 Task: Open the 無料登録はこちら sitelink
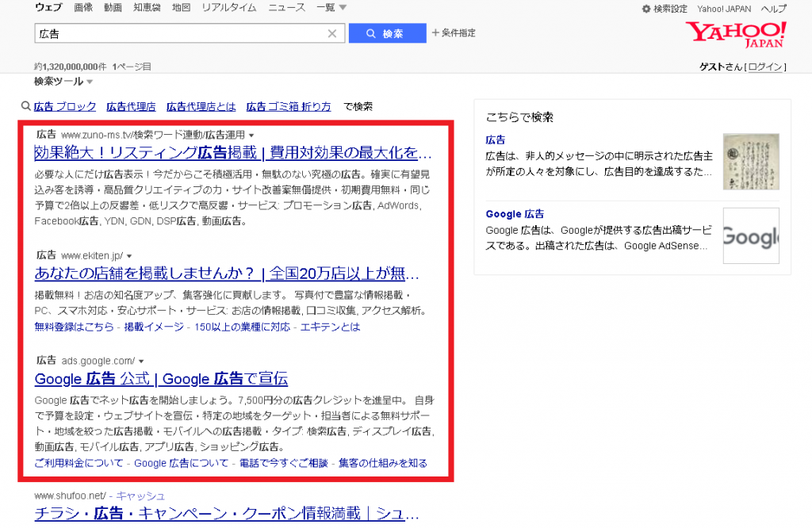(74, 327)
